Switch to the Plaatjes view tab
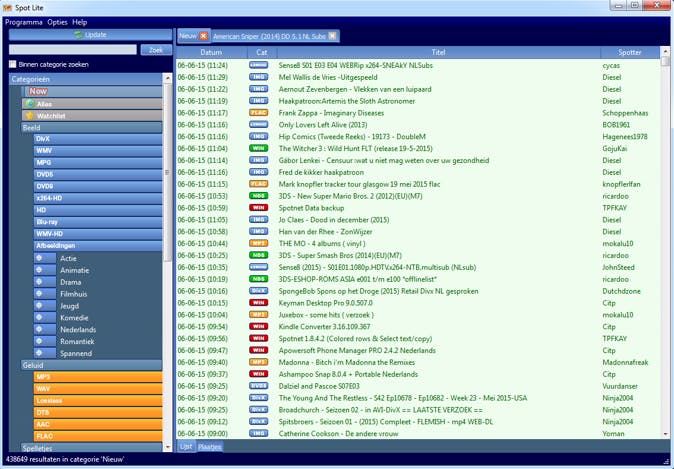Screen dimensions: 674x469 (x=209, y=447)
